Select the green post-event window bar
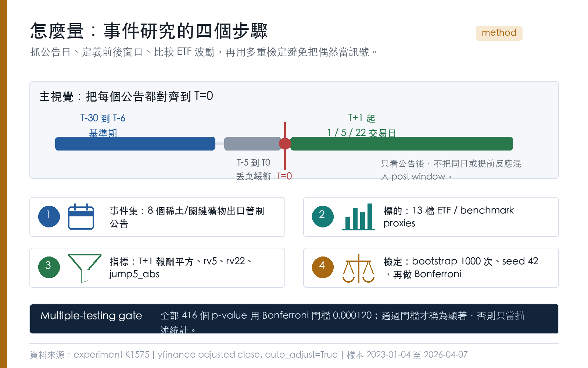 (401, 144)
